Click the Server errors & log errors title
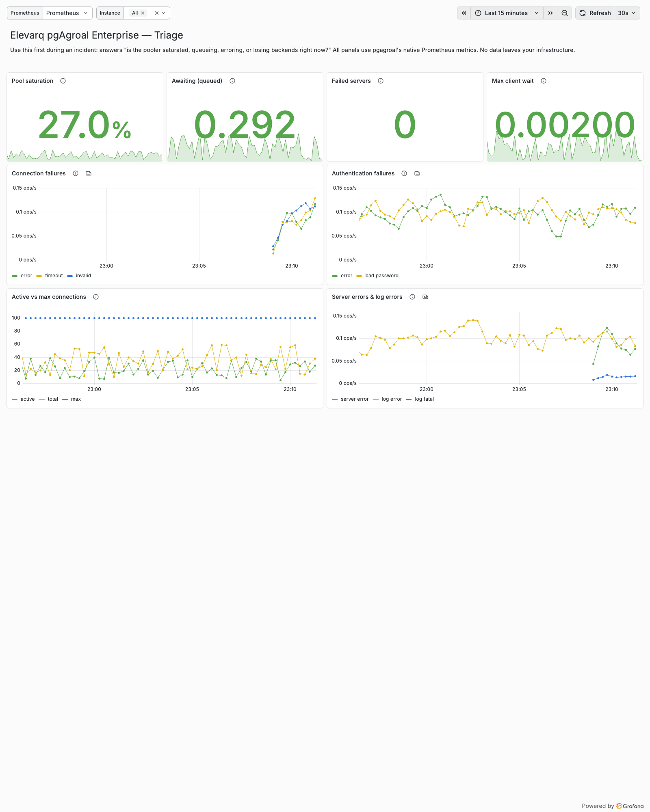The image size is (650, 812). coord(367,297)
